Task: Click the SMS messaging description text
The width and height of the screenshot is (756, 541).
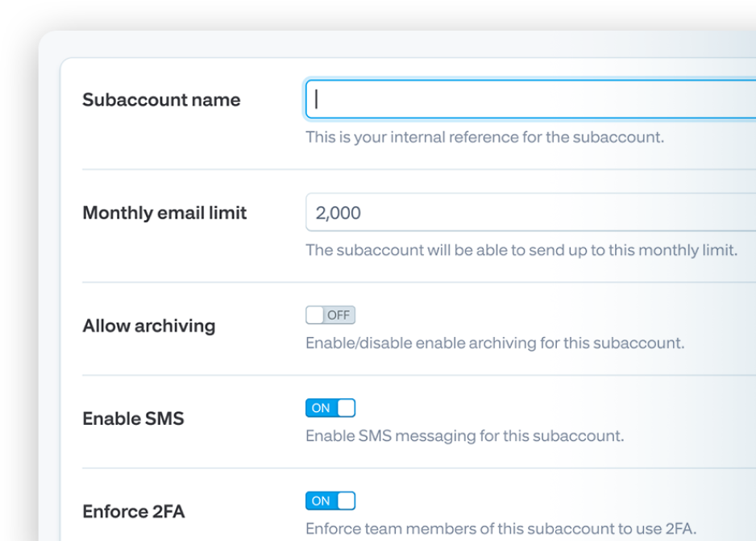Action: coord(464,436)
